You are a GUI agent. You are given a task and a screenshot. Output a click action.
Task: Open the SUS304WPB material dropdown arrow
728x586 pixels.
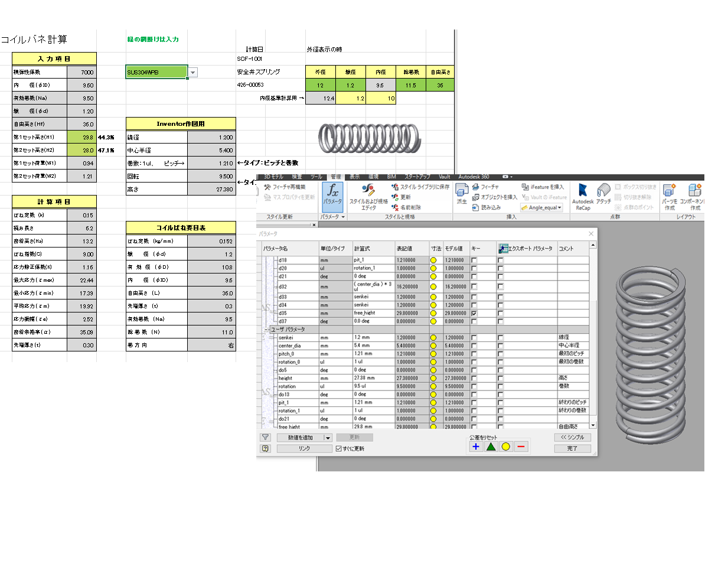tap(192, 73)
